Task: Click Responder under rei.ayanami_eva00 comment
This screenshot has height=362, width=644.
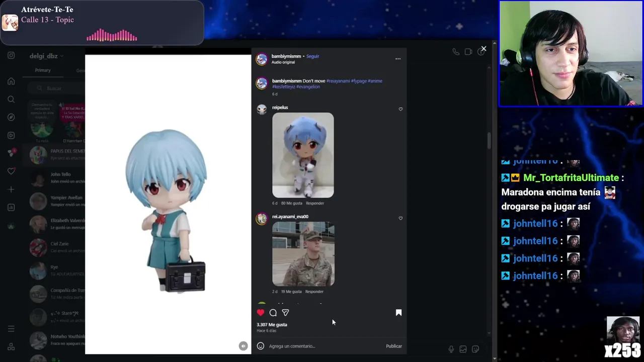Action: (x=314, y=292)
